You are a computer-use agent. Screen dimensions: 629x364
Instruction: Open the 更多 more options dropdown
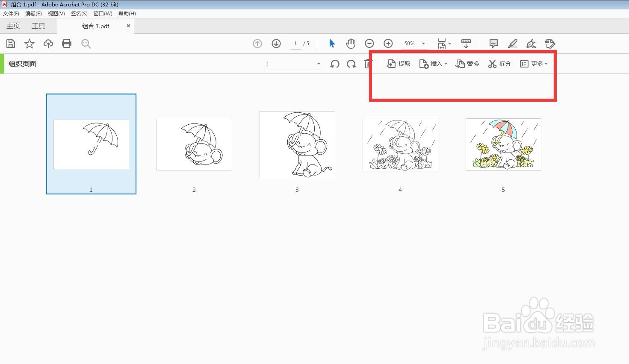coord(535,64)
